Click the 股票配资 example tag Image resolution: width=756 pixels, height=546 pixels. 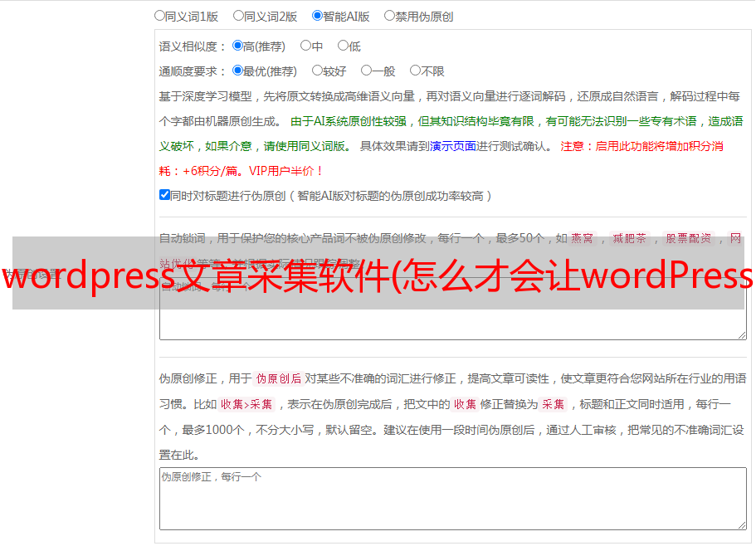[x=689, y=238]
